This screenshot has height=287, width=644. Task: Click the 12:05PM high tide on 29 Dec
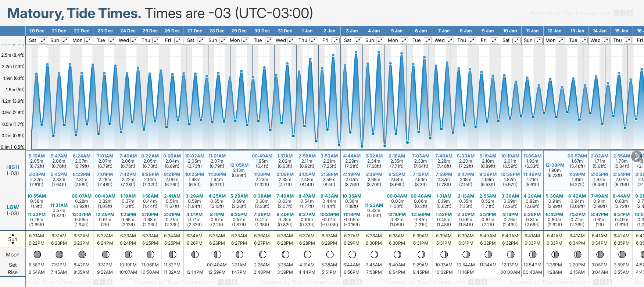coord(239,165)
